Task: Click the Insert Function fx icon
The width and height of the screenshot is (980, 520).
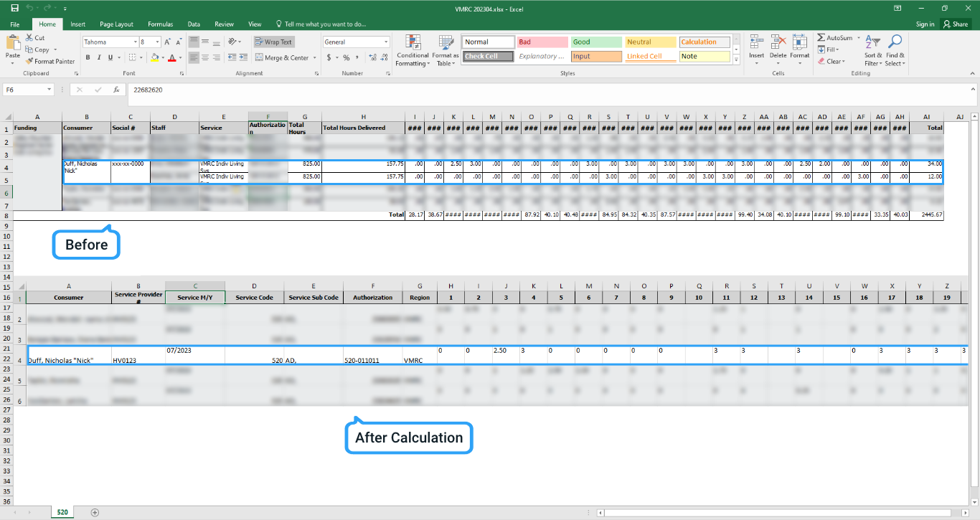Action: [x=116, y=90]
